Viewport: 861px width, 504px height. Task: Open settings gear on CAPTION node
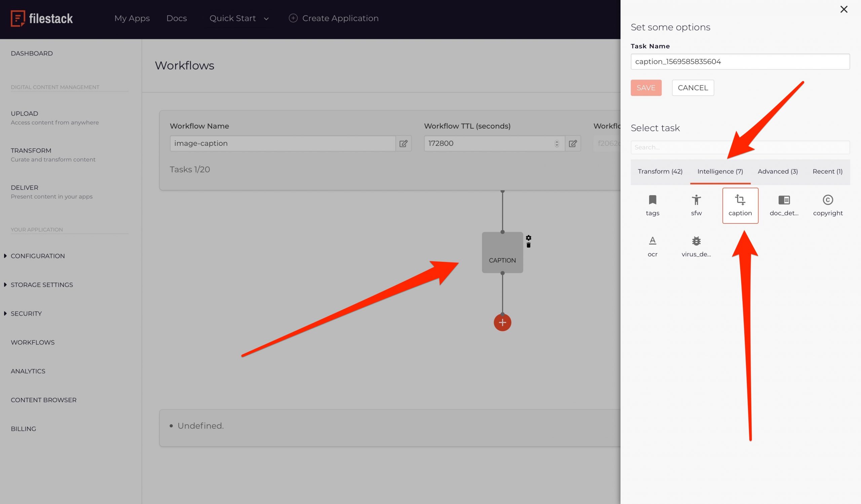pos(528,238)
